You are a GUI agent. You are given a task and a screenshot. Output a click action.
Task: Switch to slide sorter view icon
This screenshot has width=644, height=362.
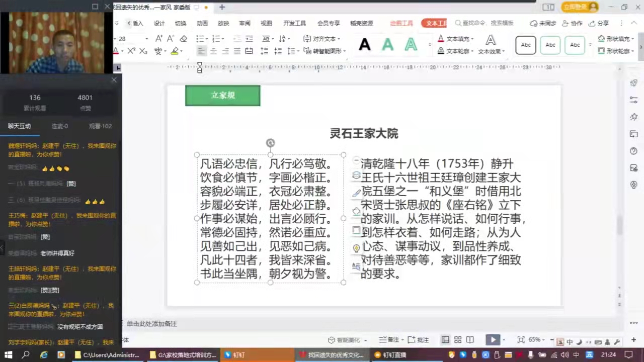pos(457,339)
